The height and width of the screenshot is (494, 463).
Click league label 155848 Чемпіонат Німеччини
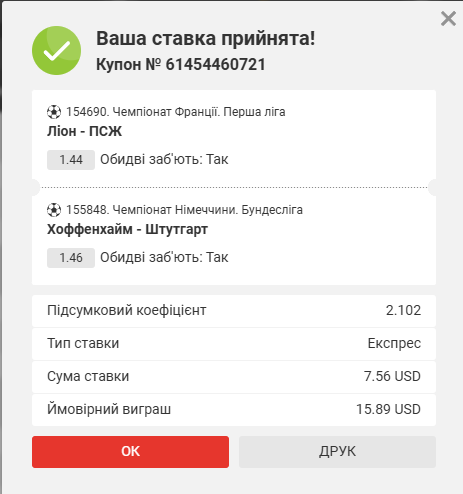184,210
